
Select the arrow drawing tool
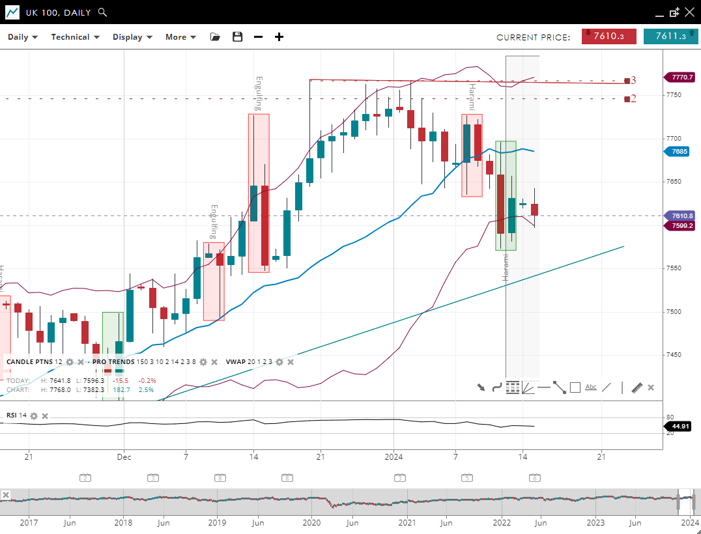point(481,387)
